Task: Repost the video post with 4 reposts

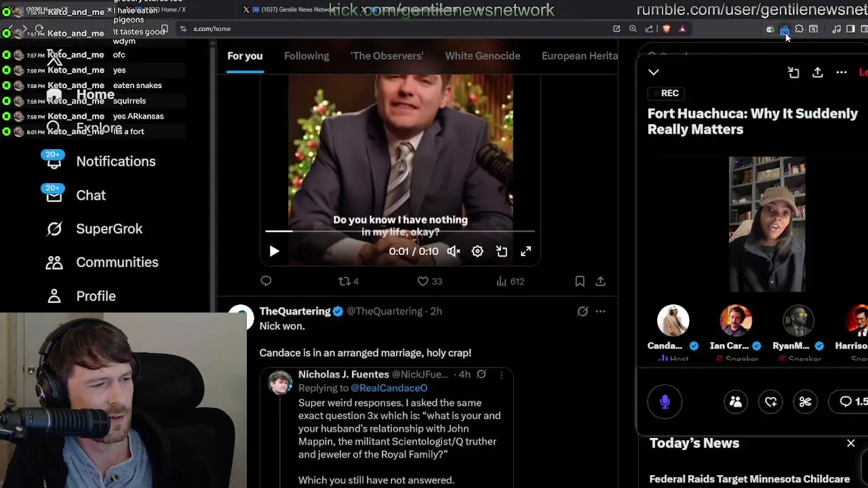Action: point(349,281)
